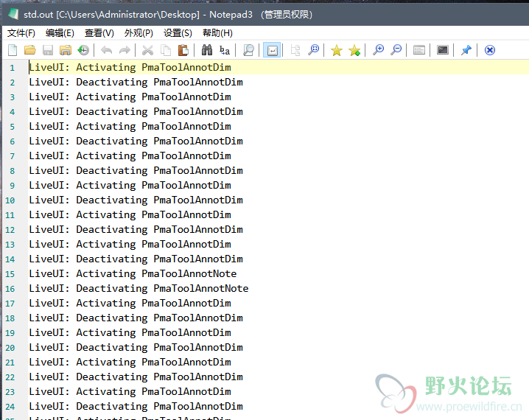Viewport: 529px width, 420px height.
Task: Cut selection with the scissors icon
Action: pyautogui.click(x=148, y=50)
